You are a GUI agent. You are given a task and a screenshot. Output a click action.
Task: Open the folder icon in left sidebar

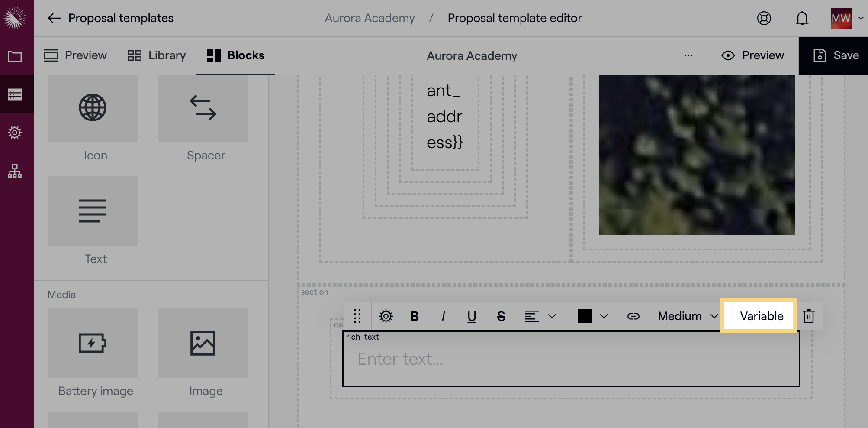(15, 56)
